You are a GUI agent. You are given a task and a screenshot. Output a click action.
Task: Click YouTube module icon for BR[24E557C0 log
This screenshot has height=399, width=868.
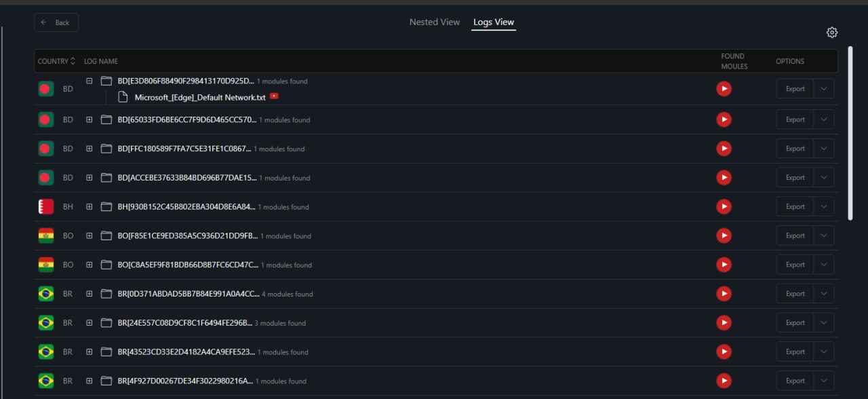click(724, 323)
